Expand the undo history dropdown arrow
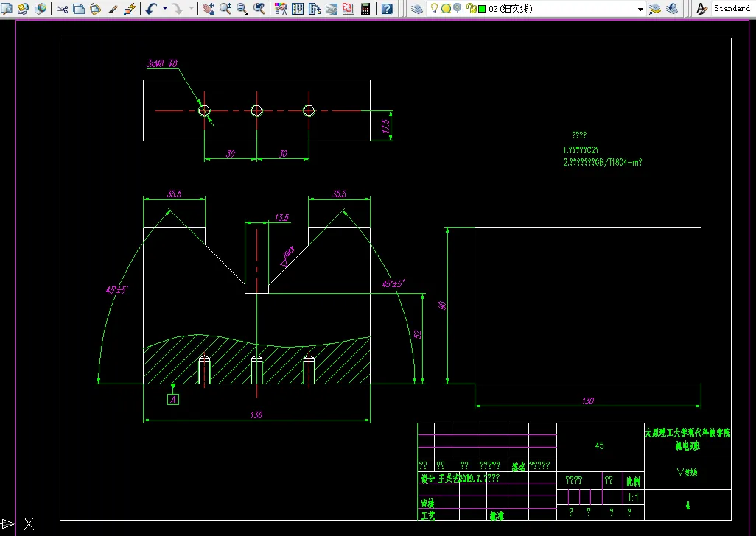Screen dimensions: 756x536 pos(165,9)
